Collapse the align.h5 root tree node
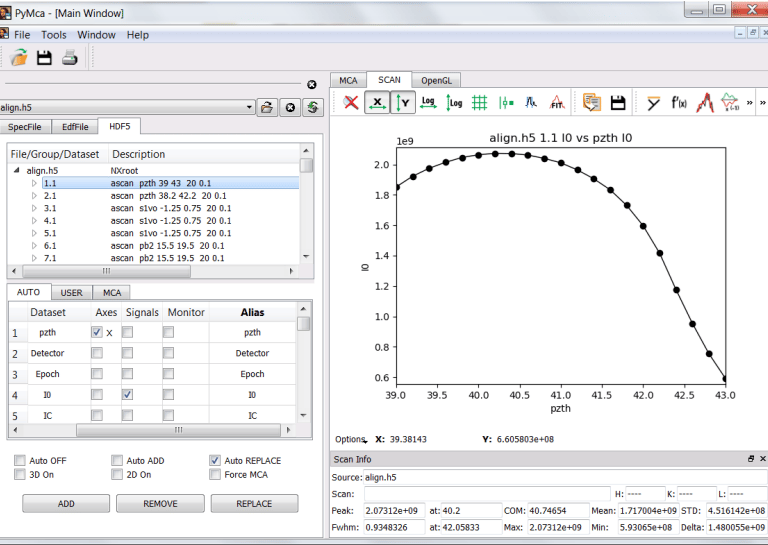This screenshot has height=545, width=768. click(17, 171)
